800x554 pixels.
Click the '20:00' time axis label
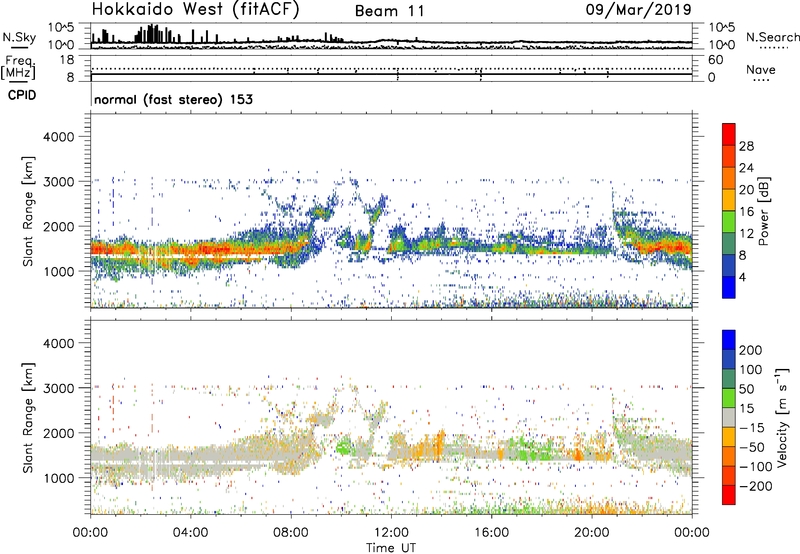pyautogui.click(x=592, y=533)
